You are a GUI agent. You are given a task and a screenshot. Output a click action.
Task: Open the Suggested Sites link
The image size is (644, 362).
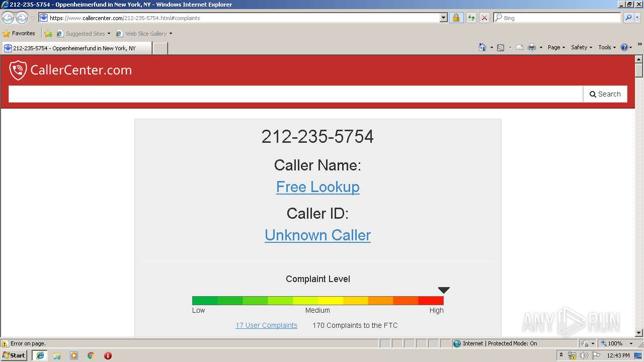pos(81,34)
